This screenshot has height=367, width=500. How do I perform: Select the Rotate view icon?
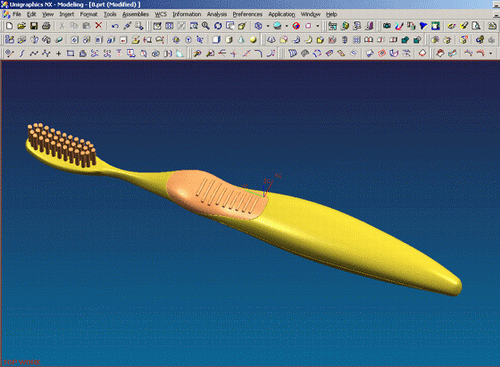click(218, 26)
